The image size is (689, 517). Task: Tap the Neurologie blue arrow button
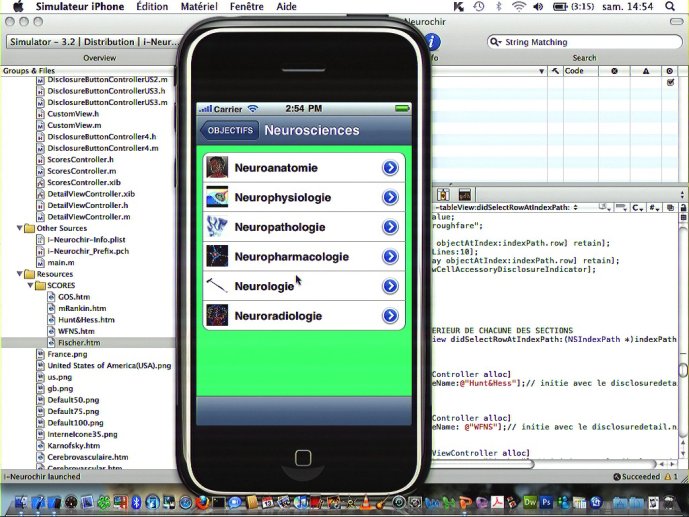pyautogui.click(x=390, y=286)
